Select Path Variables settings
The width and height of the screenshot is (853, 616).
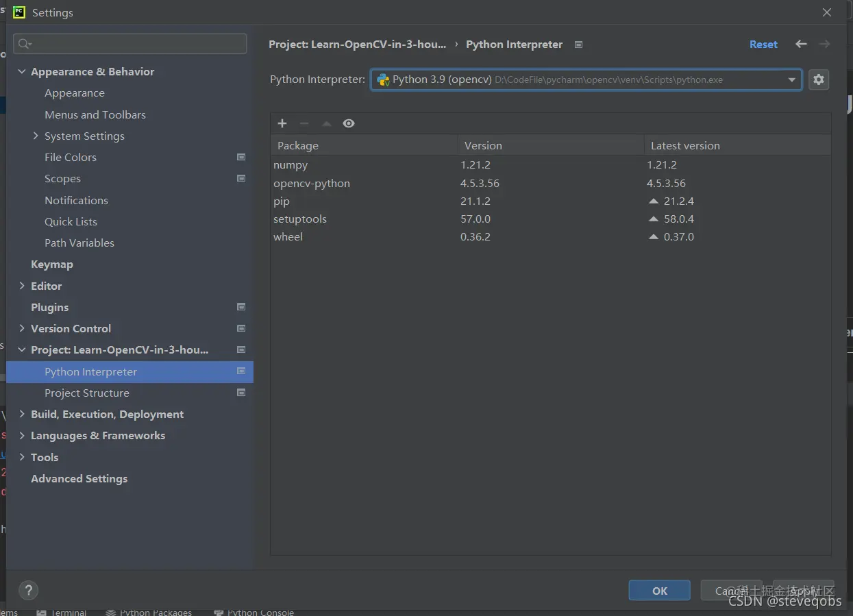point(79,243)
